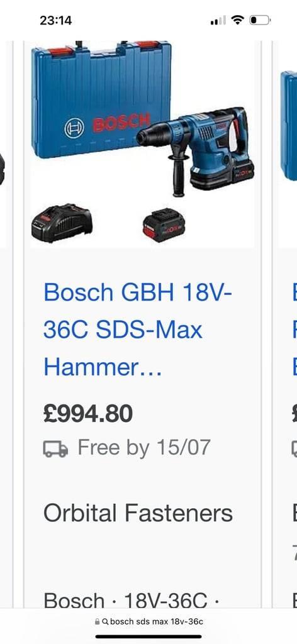Tap the padlock icon in address bar
297x644 pixels.
point(97,622)
